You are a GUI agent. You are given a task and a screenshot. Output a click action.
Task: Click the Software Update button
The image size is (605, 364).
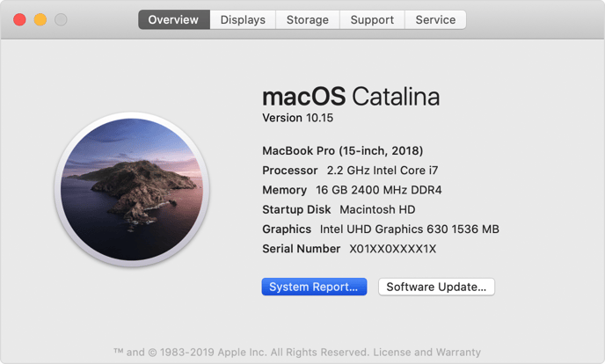coord(437,287)
